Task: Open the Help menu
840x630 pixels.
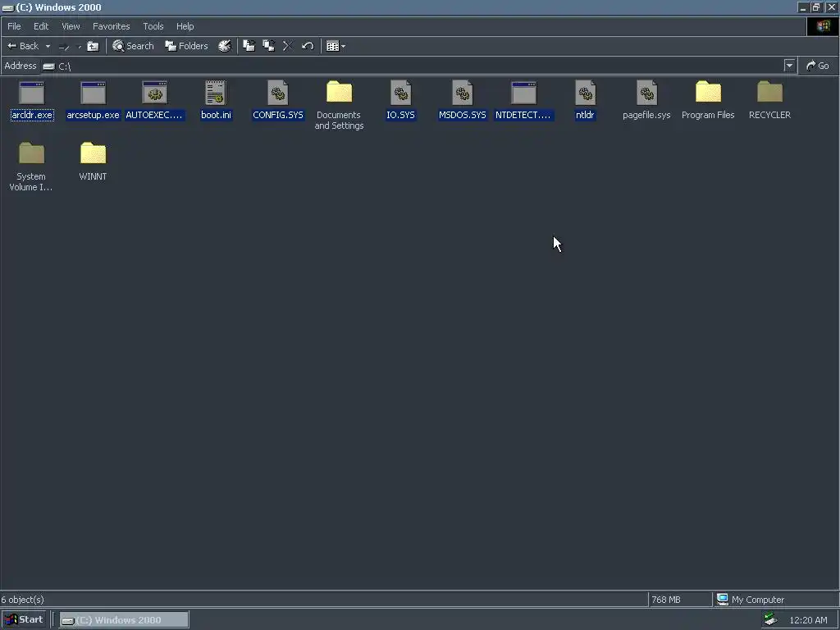Action: click(x=185, y=26)
